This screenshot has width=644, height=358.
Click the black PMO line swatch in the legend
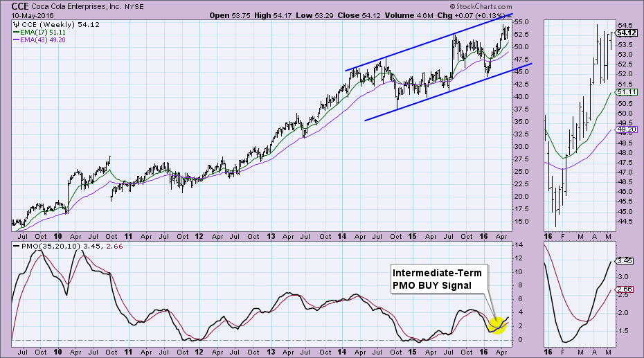(17, 247)
